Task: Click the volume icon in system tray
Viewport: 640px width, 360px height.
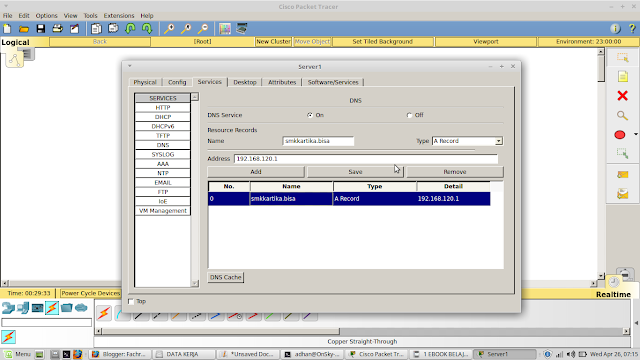Action: [571, 354]
